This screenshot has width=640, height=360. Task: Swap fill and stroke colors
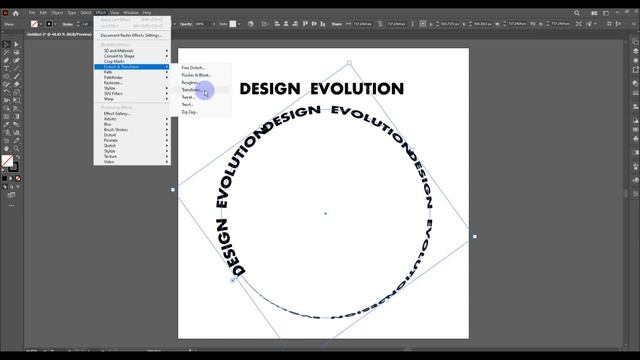(x=18, y=157)
